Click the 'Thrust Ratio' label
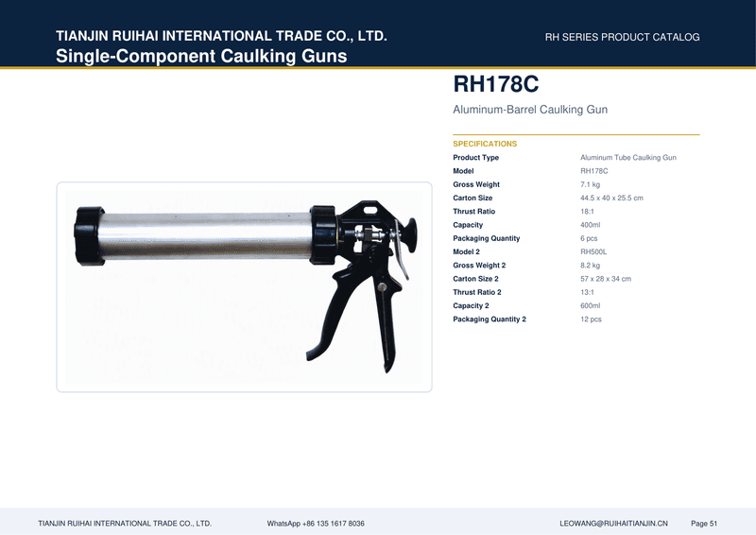The image size is (756, 535). point(474,212)
